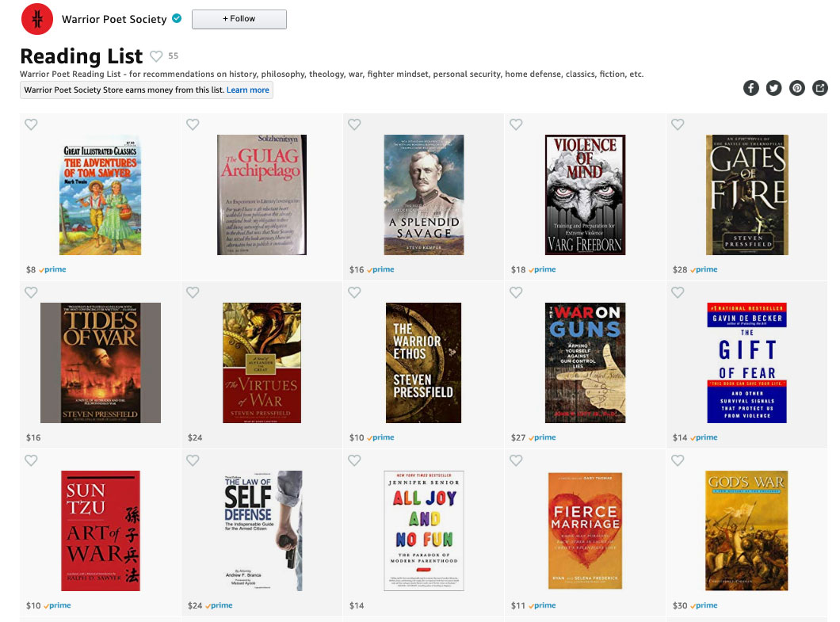840x622 pixels.
Task: Open The Virtues of War cover
Action: click(x=262, y=363)
